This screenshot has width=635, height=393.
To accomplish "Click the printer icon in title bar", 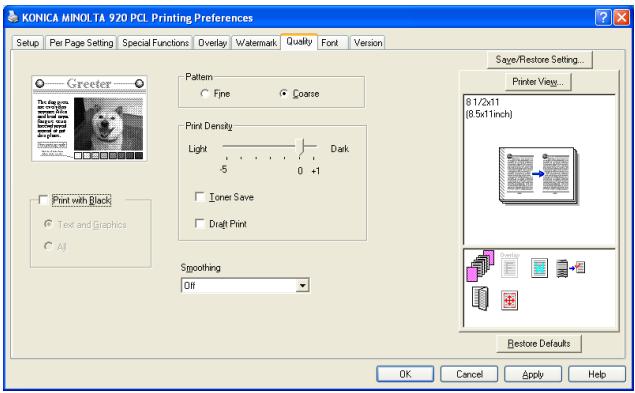I will coord(13,17).
